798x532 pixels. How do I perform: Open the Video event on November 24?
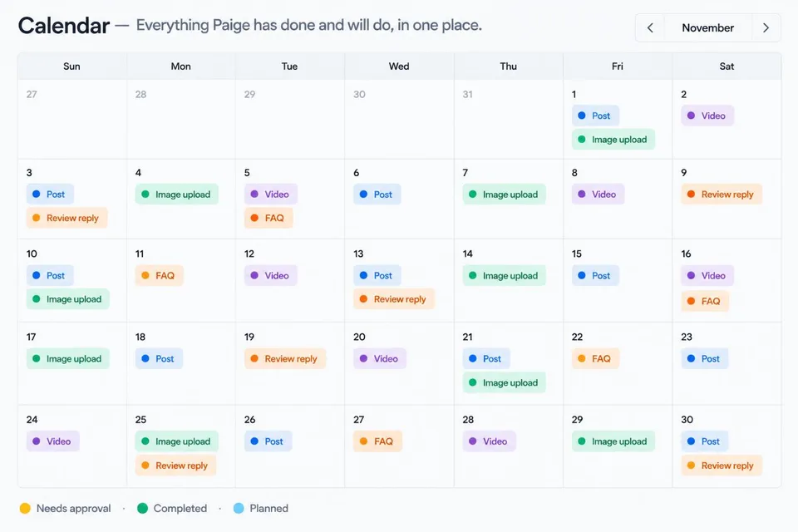(53, 441)
